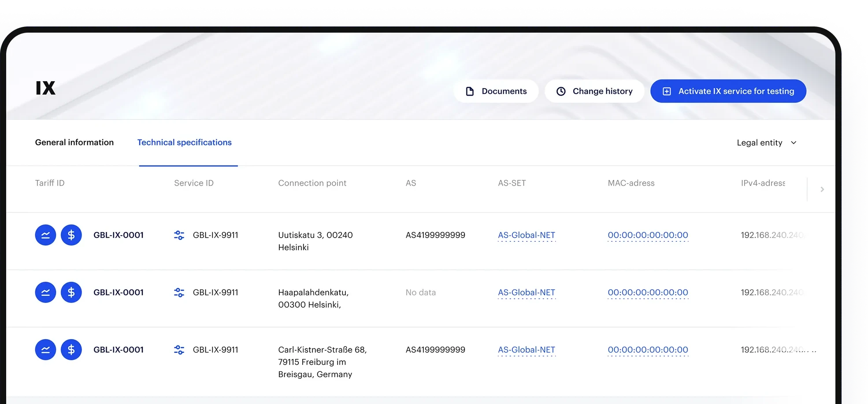Click the Service ID column header
This screenshot has height=404, width=868.
[194, 183]
